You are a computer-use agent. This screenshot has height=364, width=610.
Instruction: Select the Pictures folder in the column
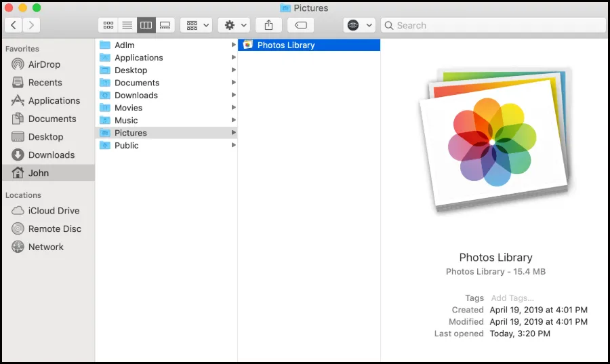click(166, 133)
